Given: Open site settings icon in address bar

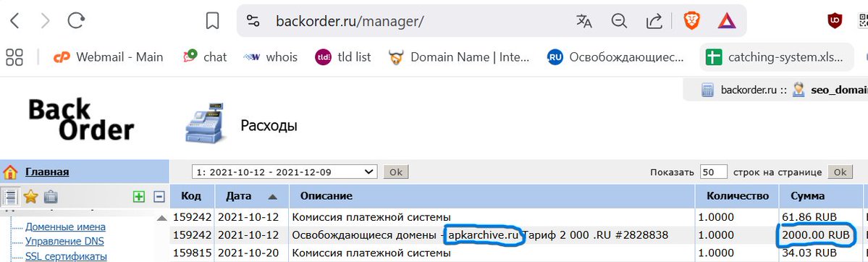Looking at the screenshot, I should click(x=253, y=21).
